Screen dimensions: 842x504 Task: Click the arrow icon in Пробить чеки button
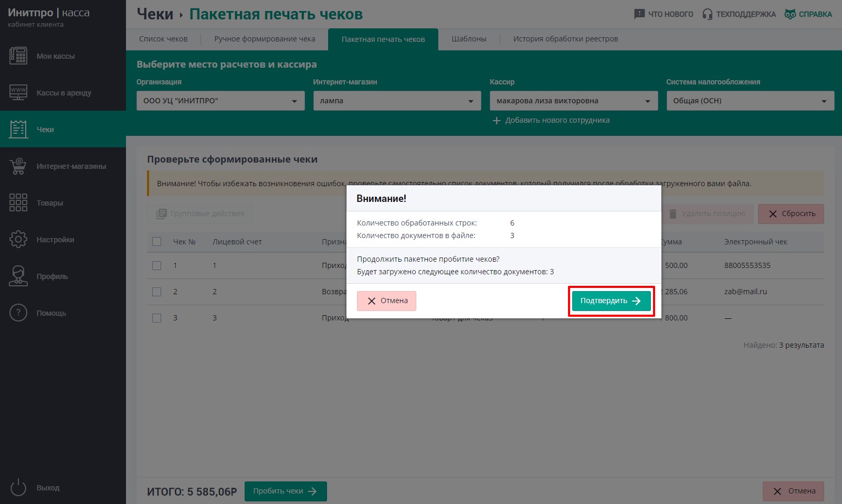[312, 491]
